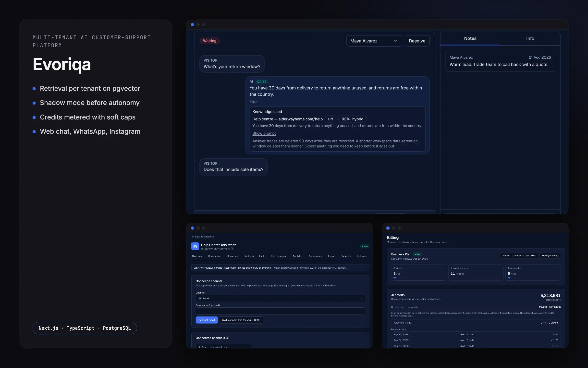Click Switch to annual — save 20%
The height and width of the screenshot is (368, 588).
[x=519, y=256]
